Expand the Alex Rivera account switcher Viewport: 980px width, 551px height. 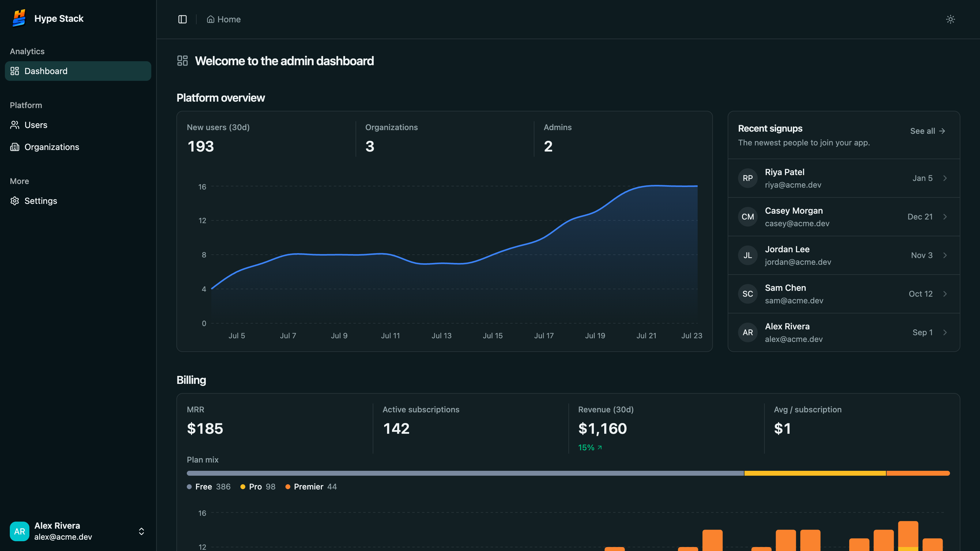(x=141, y=531)
